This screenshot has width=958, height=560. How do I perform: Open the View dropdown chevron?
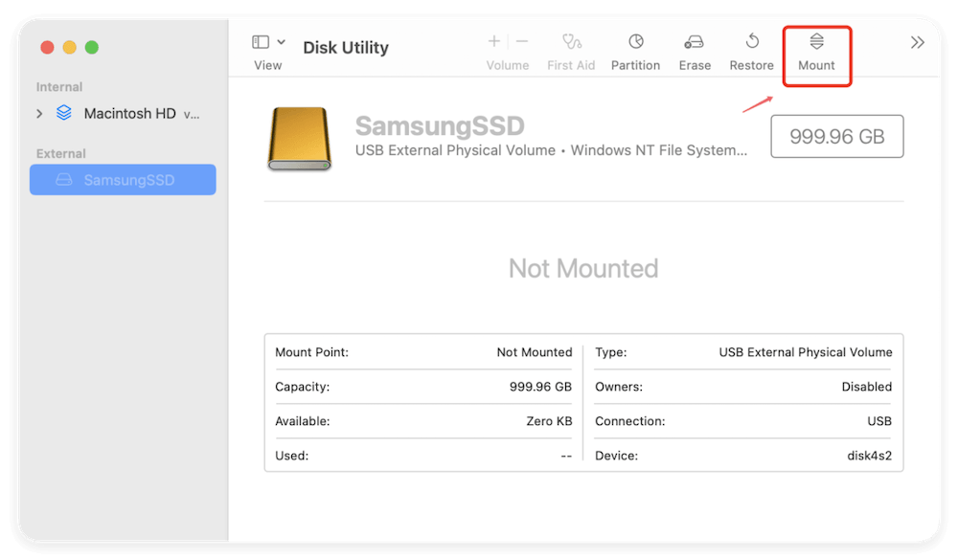tap(281, 42)
